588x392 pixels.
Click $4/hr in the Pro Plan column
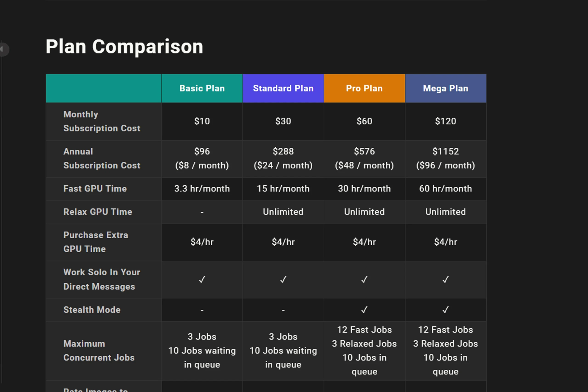[x=365, y=242]
